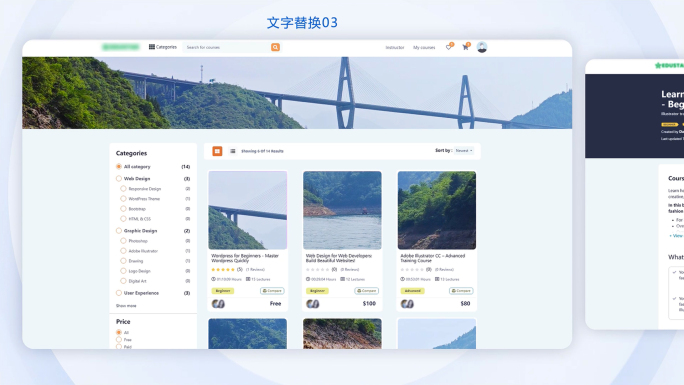The height and width of the screenshot is (385, 684).
Task: Switch to list view layout
Action: pos(233,151)
